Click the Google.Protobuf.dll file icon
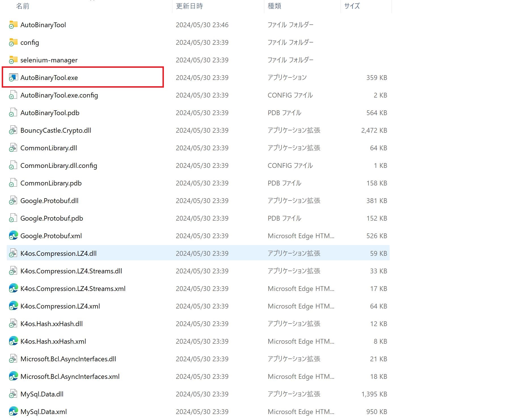Screen dimensions: 507x420 click(x=13, y=200)
